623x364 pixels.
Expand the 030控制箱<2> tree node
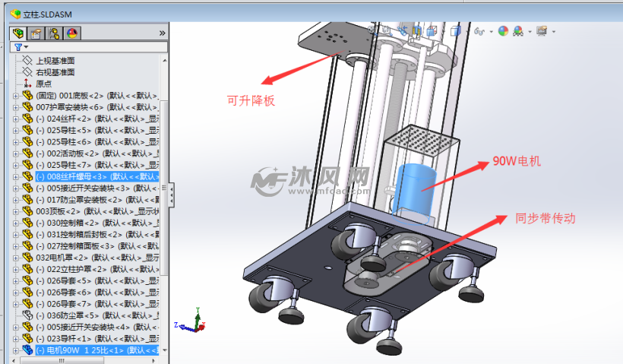point(16,223)
